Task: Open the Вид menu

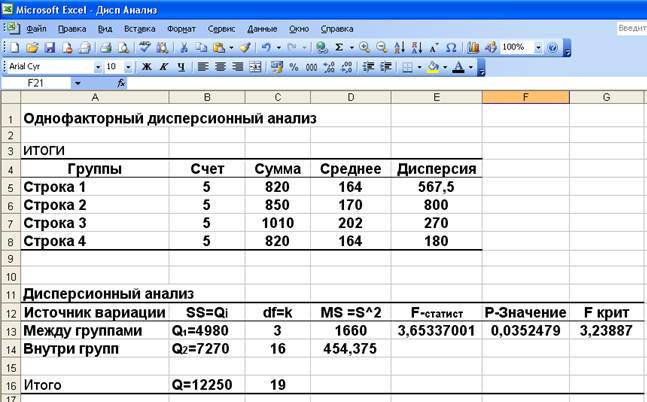Action: [x=105, y=29]
